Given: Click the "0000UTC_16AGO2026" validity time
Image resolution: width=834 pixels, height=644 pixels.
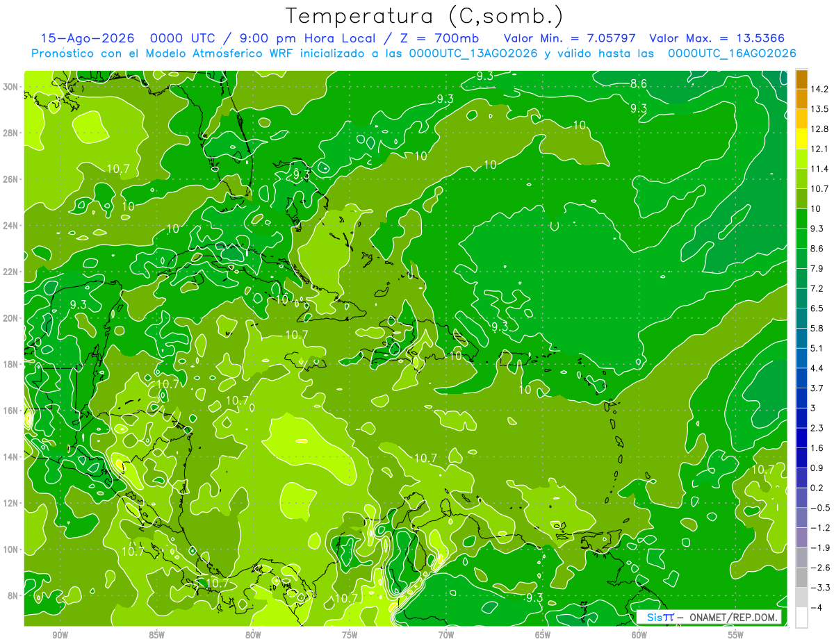Looking at the screenshot, I should coord(731,53).
